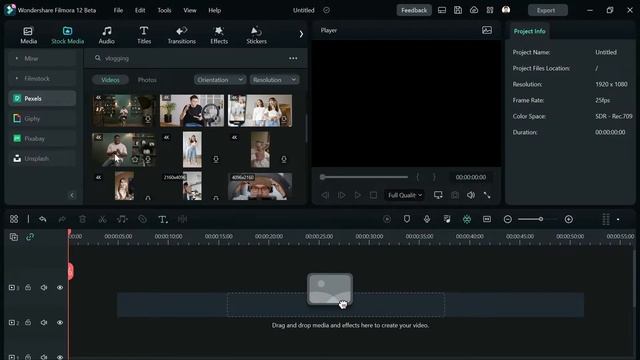640x360 pixels.
Task: Switch to the Audio tab
Action: [107, 35]
